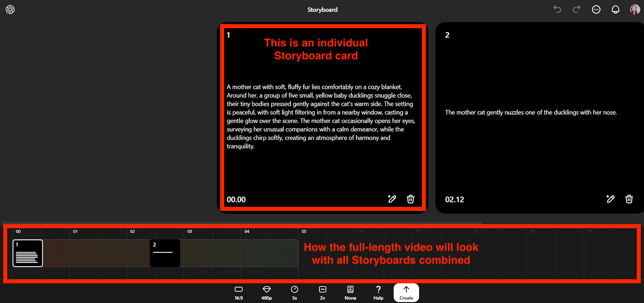
Task: Open the more options ellipsis menu
Action: 596,10
